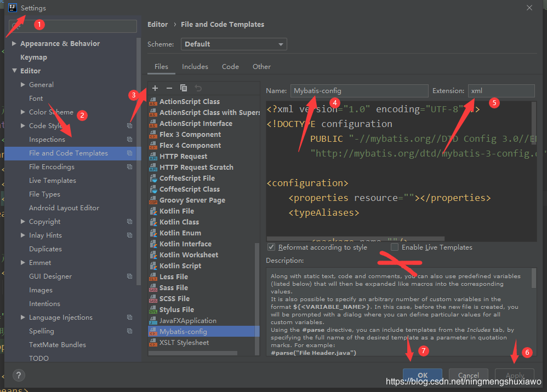Open the Scheme Default dropdown
Screen dimensions: 547x392
tap(235, 44)
